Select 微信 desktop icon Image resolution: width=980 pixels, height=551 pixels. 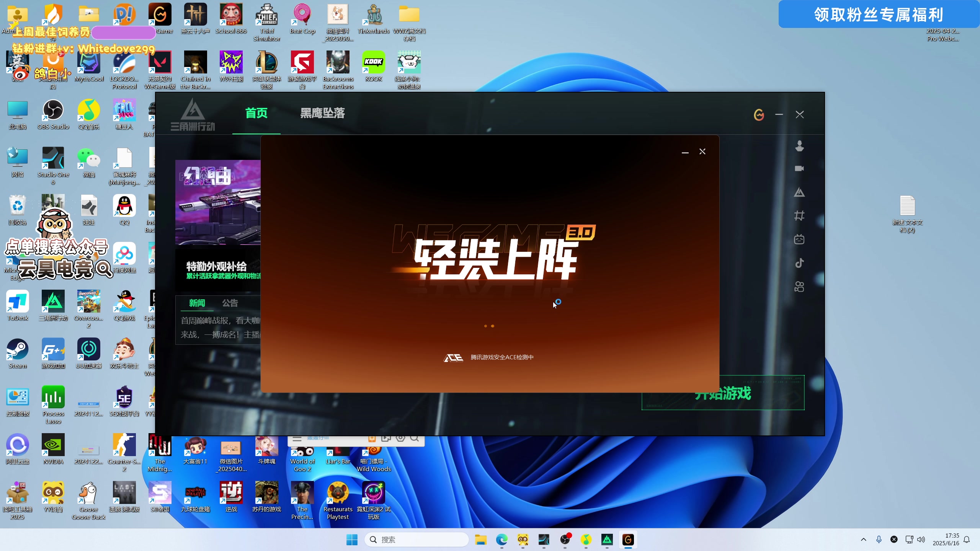point(89,162)
